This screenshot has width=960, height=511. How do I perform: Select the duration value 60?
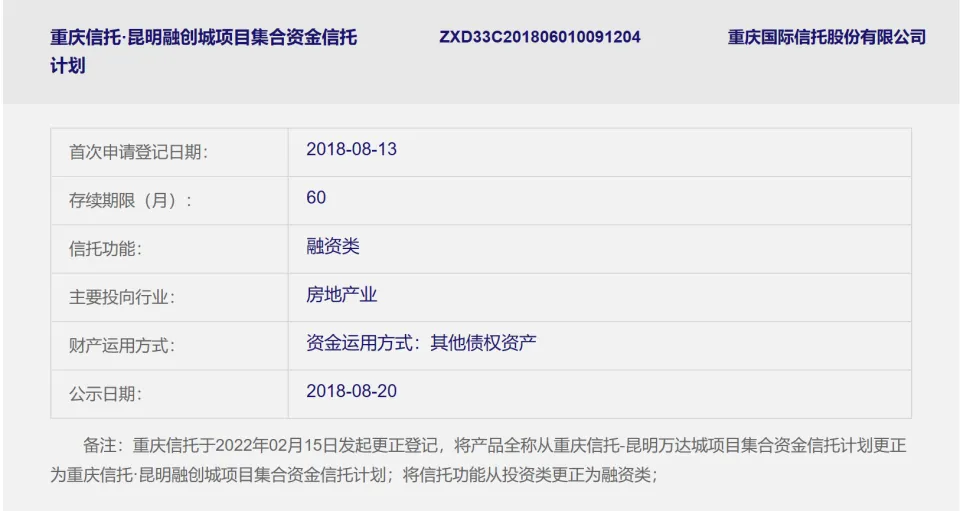(316, 197)
